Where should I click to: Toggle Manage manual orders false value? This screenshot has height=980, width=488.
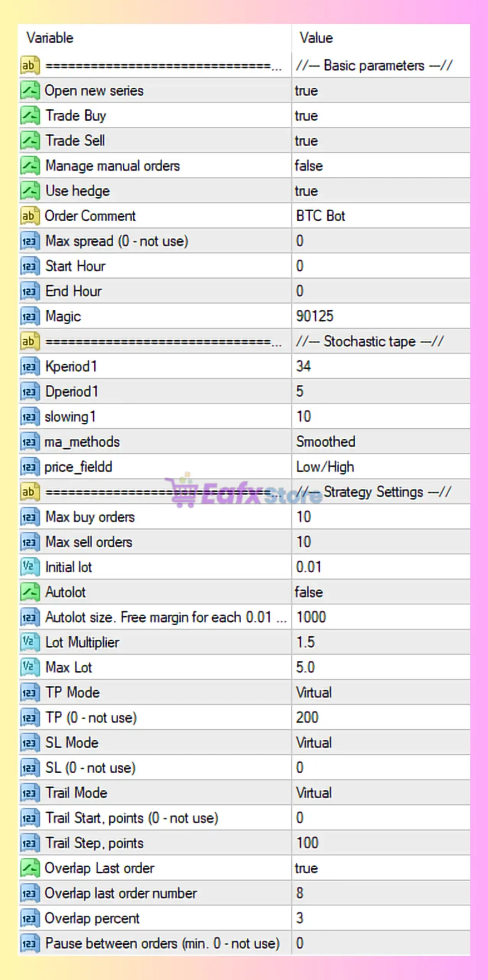coord(309,166)
